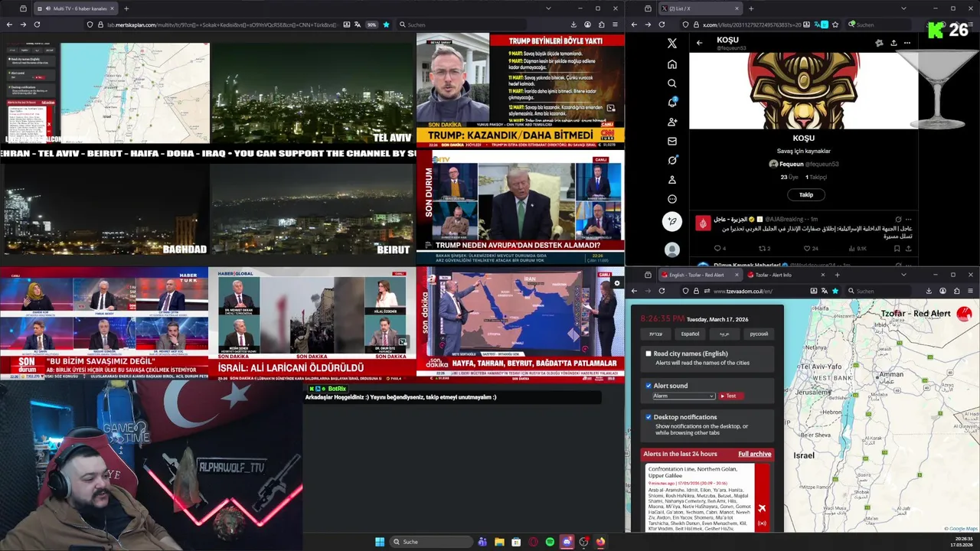Open the Full archive link
Viewport: 980px width, 551px height.
pyautogui.click(x=754, y=454)
